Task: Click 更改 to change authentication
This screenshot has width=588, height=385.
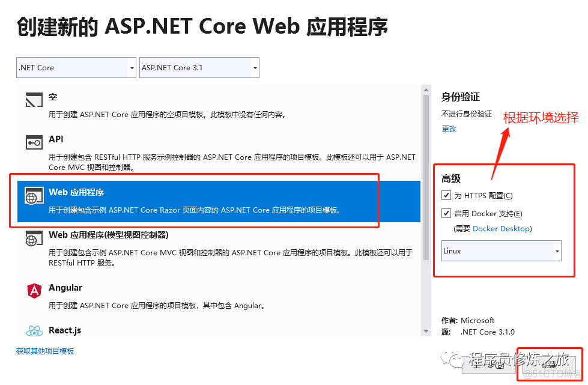Action: coord(447,128)
